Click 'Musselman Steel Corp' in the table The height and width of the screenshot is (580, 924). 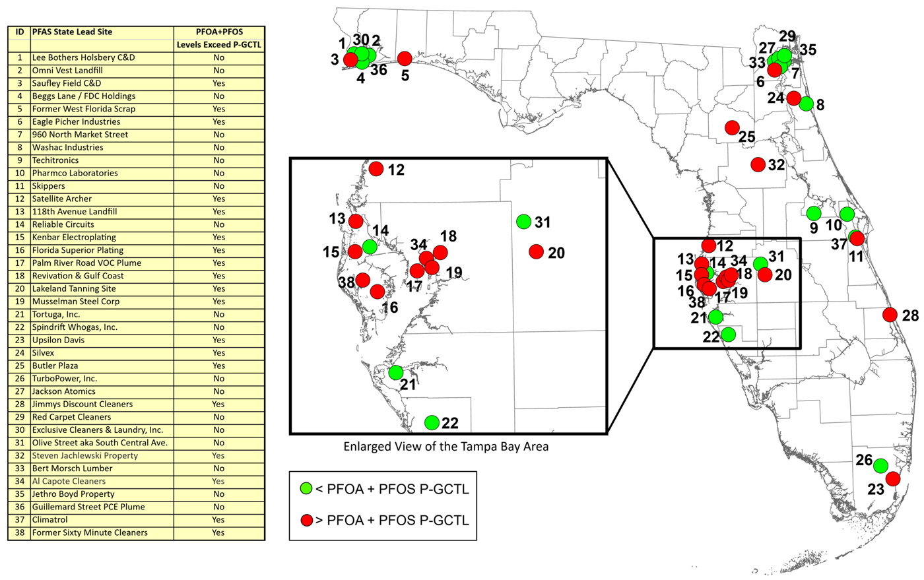76,302
